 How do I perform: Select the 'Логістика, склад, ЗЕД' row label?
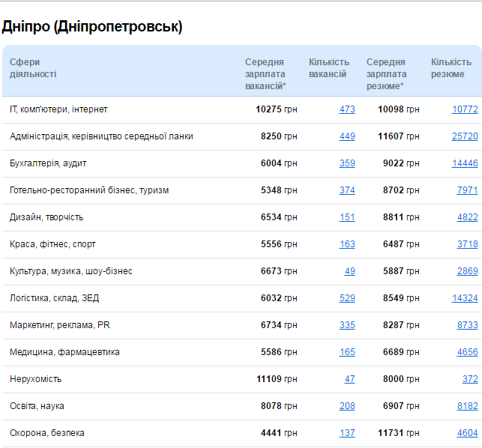pos(55,298)
